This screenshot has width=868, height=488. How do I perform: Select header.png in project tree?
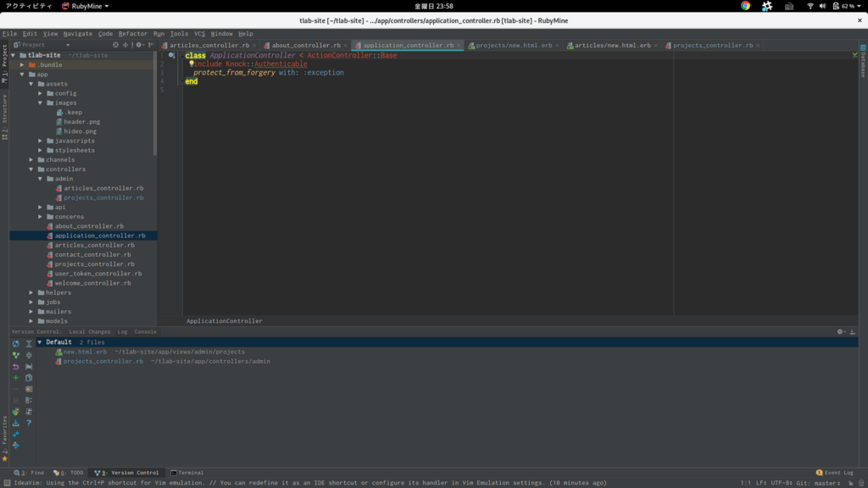pos(81,122)
